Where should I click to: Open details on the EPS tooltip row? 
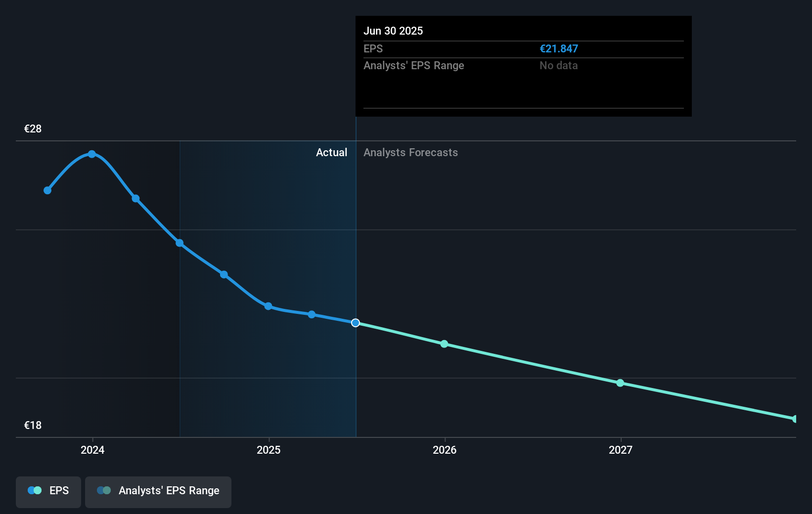(x=373, y=48)
